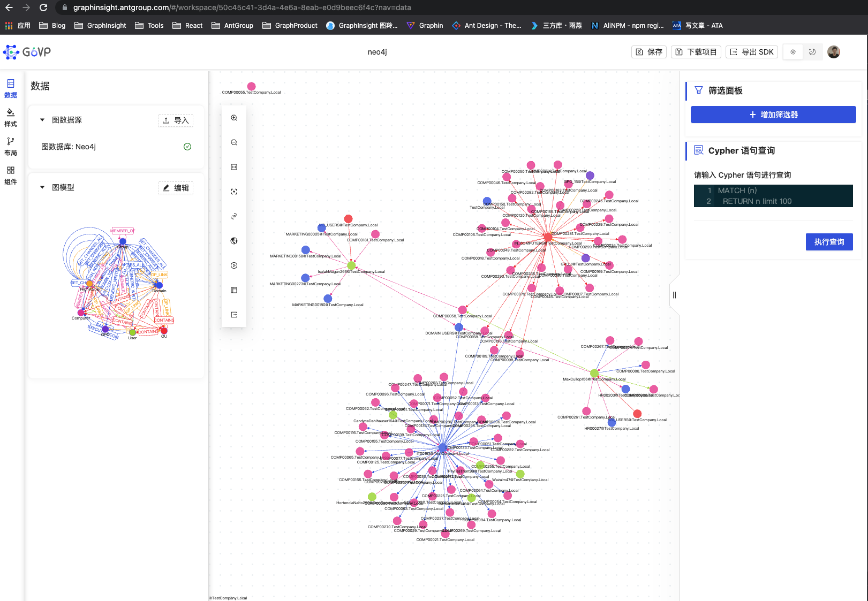The image size is (868, 601).
Task: Click the 执行查询 button to run Cypher query
Action: click(x=829, y=242)
